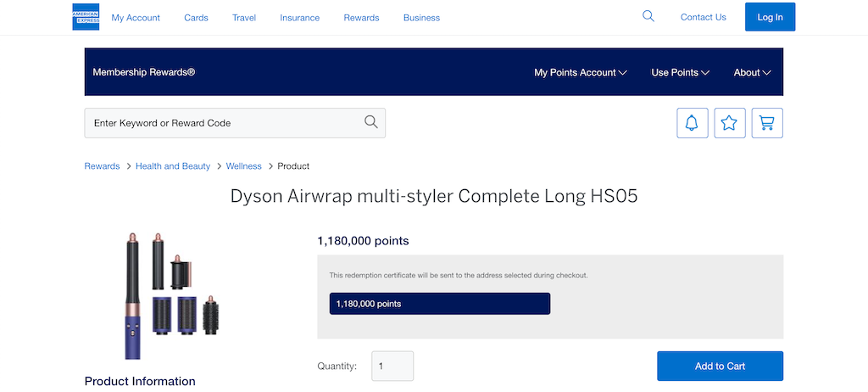The image size is (868, 392).
Task: Open the Rewards menu
Action: pos(361,18)
